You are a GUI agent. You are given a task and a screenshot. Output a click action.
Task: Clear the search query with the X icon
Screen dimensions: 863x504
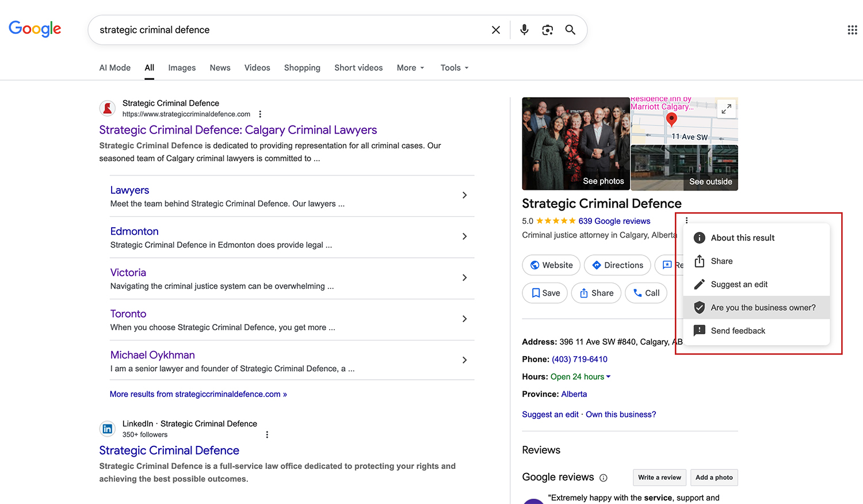[496, 29]
